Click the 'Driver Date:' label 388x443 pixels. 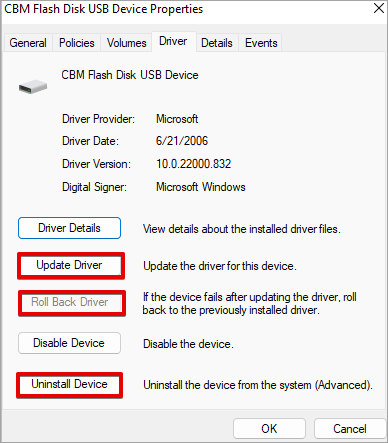click(x=90, y=141)
